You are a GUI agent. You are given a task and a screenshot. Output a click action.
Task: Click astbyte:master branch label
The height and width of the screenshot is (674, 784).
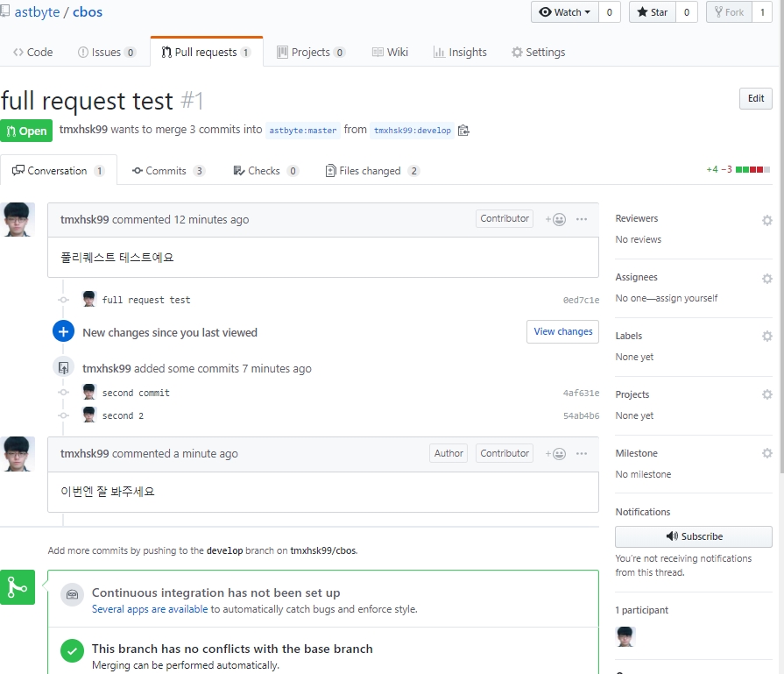[303, 130]
